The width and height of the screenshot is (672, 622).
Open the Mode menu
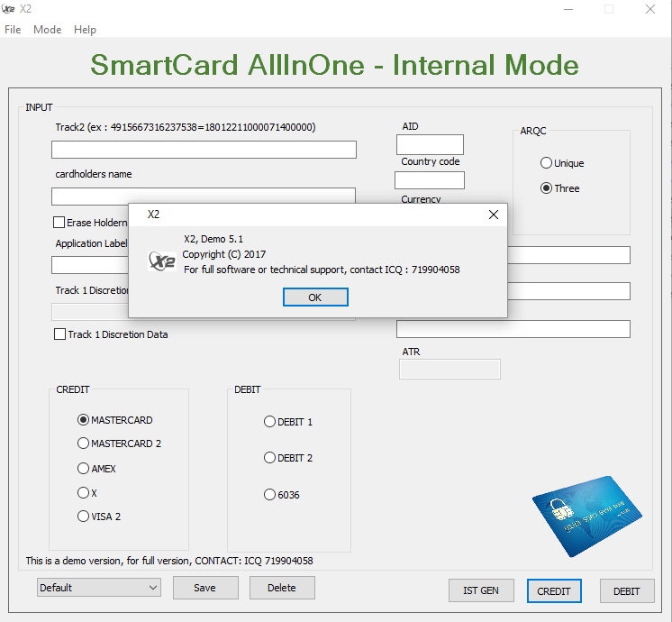47,30
